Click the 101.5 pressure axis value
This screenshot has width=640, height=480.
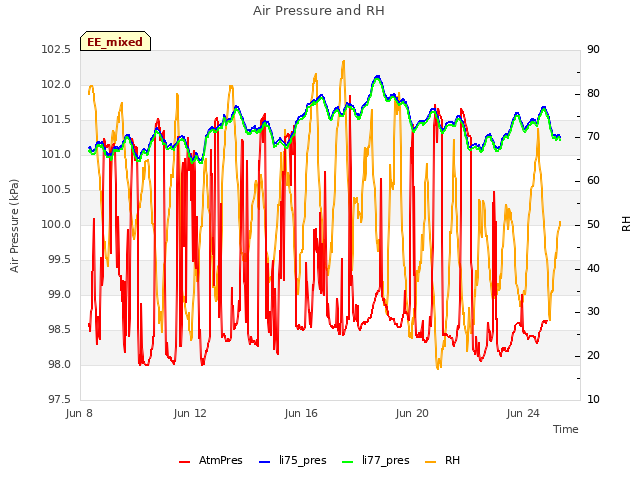tap(56, 120)
